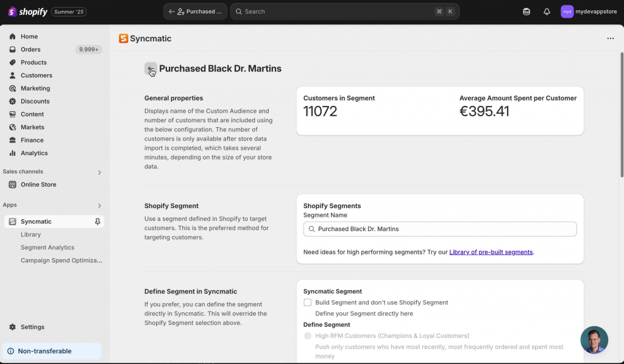Click the page vertical scrollbar
This screenshot has height=364, width=624.
622,115
